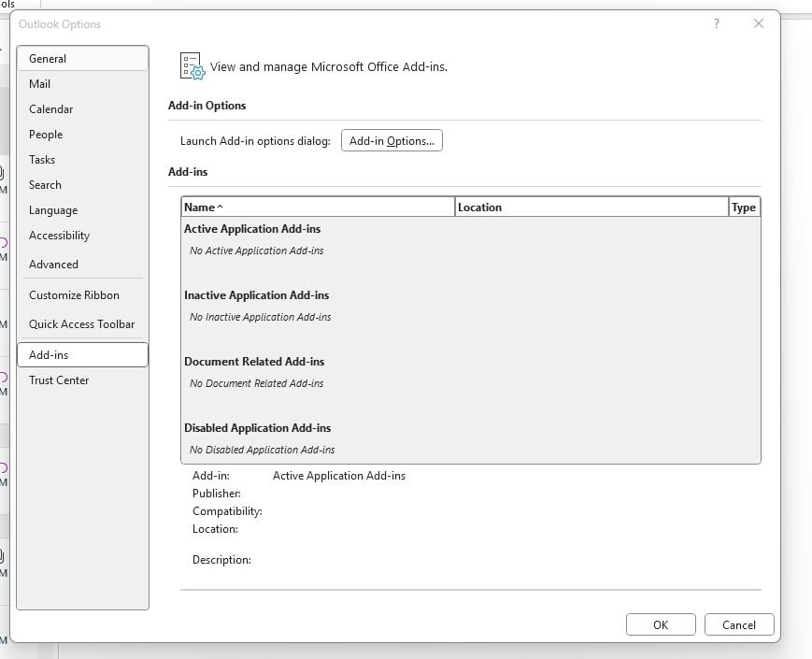Screen dimensions: 812x659
Task: Go to the People category
Action: tap(82, 135)
